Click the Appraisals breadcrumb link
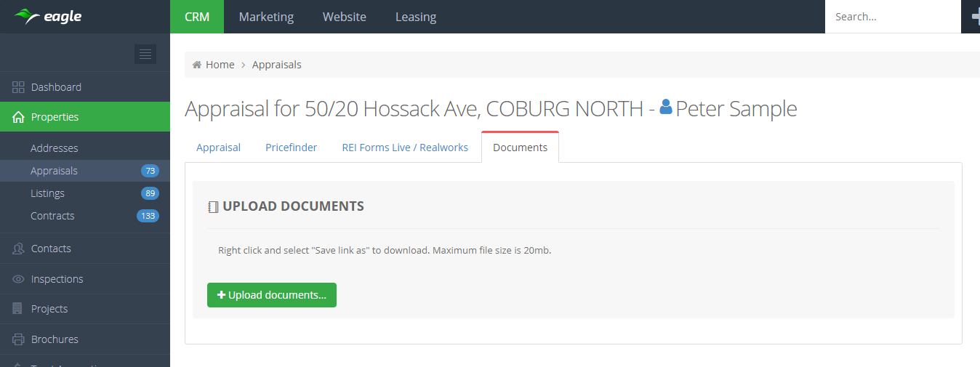This screenshot has width=980, height=367. click(x=276, y=65)
